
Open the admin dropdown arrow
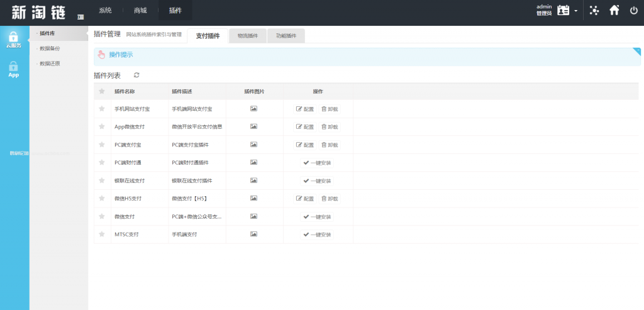pos(576,11)
